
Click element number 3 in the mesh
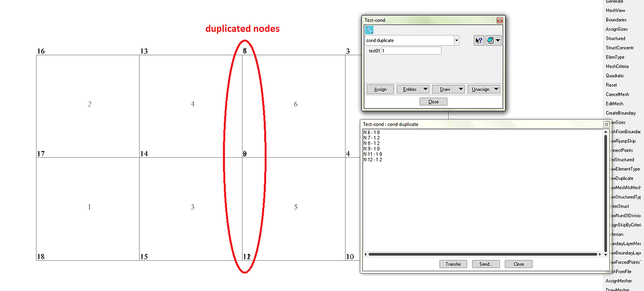(x=192, y=207)
